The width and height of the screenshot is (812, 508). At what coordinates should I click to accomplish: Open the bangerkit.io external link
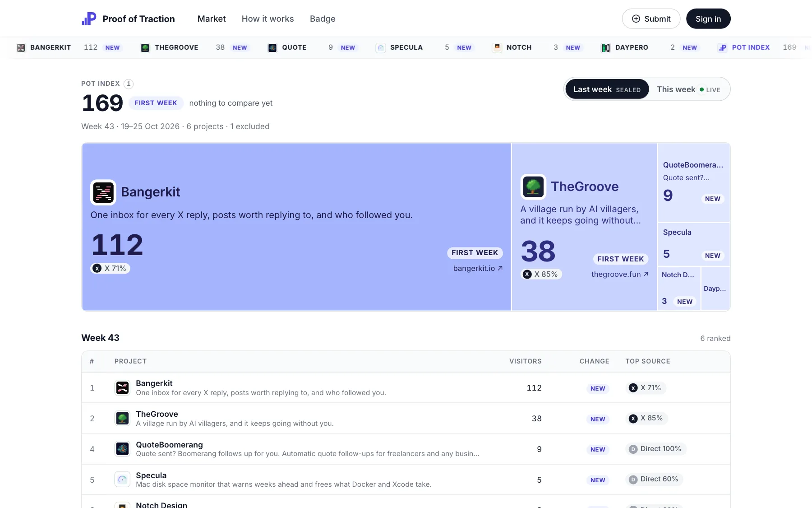click(478, 268)
